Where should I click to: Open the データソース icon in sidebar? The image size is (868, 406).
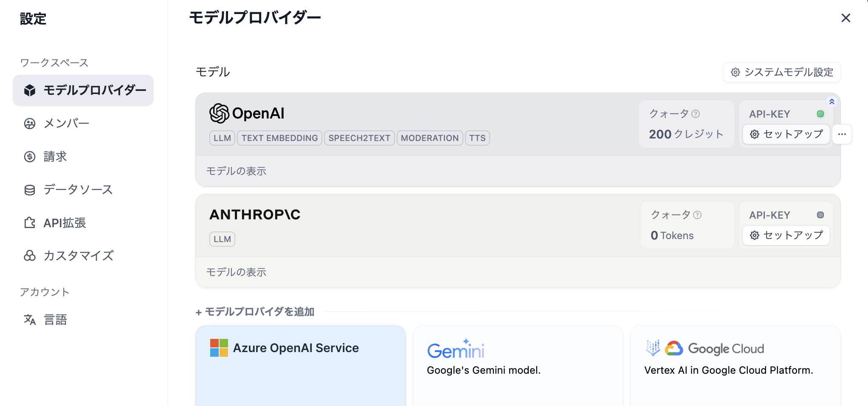pyautogui.click(x=29, y=189)
